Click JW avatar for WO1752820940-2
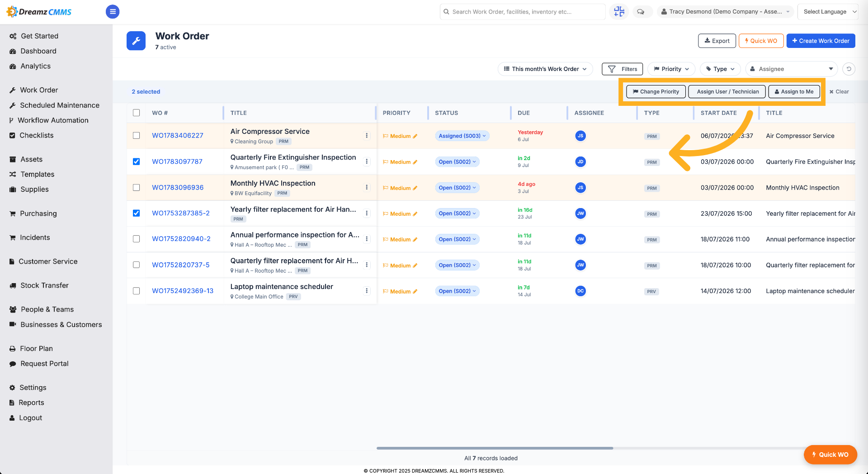The image size is (868, 474). click(x=580, y=239)
